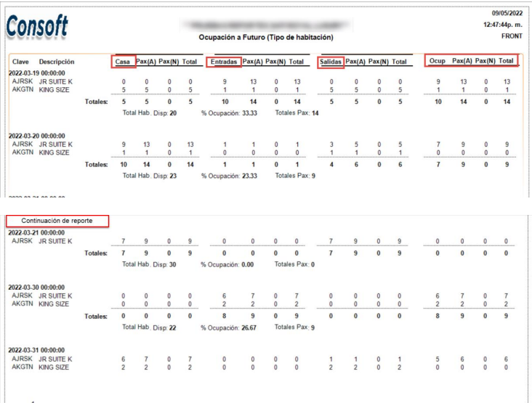Click Totales label for 2022-03-20
Image resolution: width=532 pixels, height=403 pixels.
point(97,165)
